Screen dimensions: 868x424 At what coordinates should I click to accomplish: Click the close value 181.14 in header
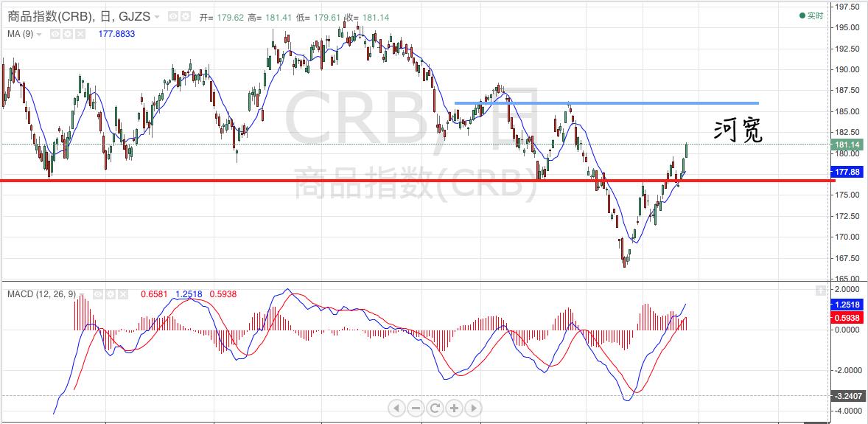(375, 18)
